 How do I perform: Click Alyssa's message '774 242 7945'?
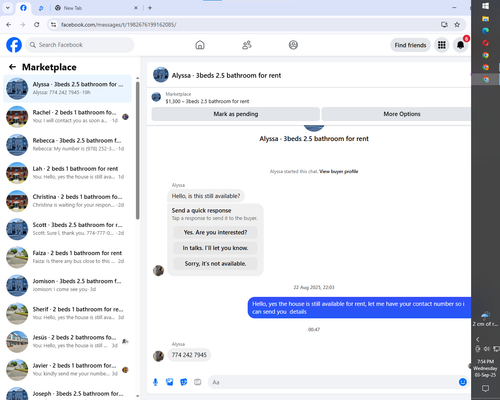coord(189,355)
